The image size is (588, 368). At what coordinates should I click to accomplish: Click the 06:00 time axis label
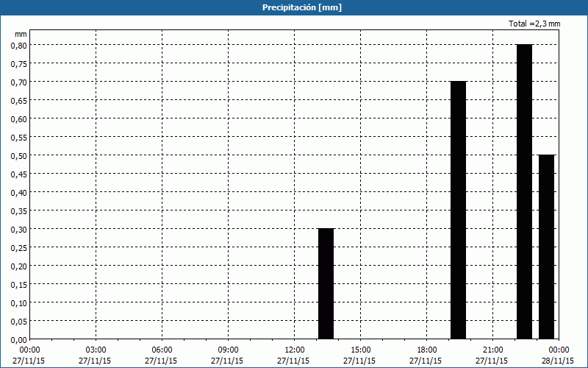pyautogui.click(x=162, y=350)
